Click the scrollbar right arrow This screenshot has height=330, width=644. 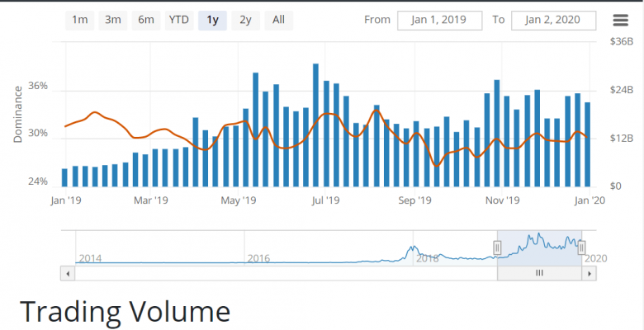coord(590,273)
